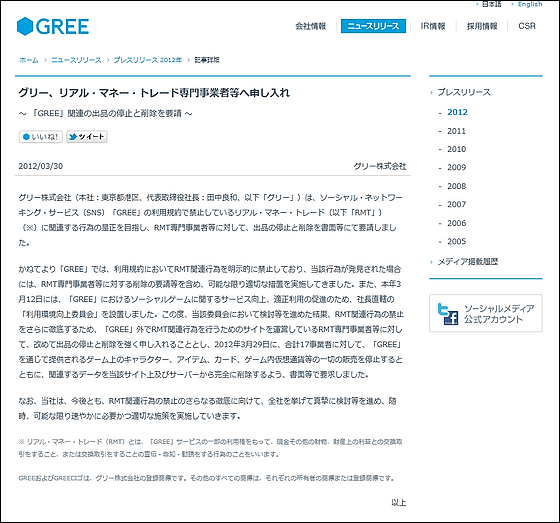Open ソーシャルメディア公式アカウント banner
Viewport: 560px width, 523px height.
coord(486,313)
